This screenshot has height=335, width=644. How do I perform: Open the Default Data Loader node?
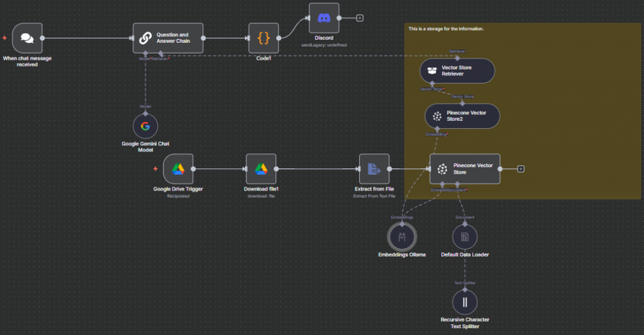point(465,236)
